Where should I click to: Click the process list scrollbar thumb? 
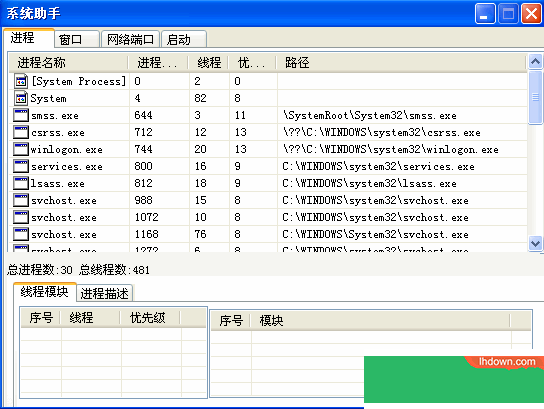point(535,97)
